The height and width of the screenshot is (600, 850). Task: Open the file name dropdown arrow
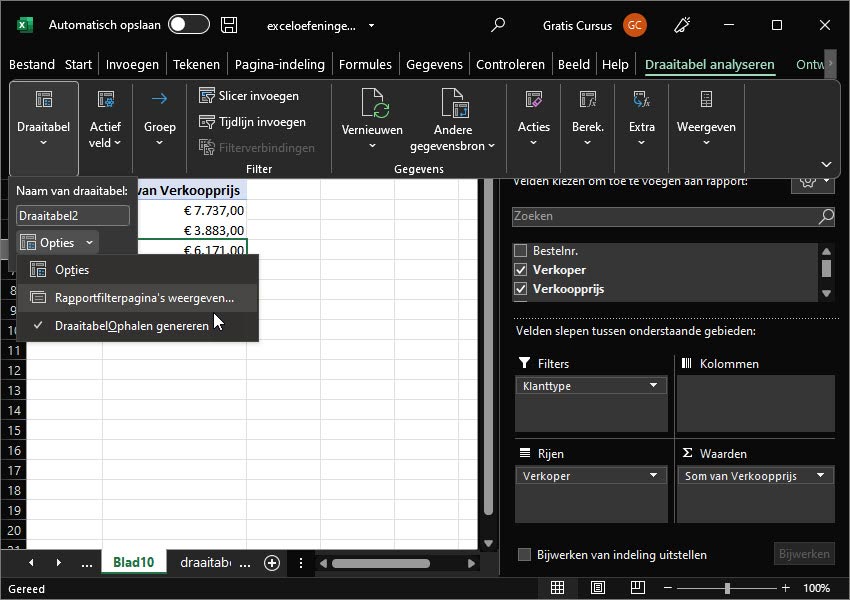pyautogui.click(x=371, y=25)
